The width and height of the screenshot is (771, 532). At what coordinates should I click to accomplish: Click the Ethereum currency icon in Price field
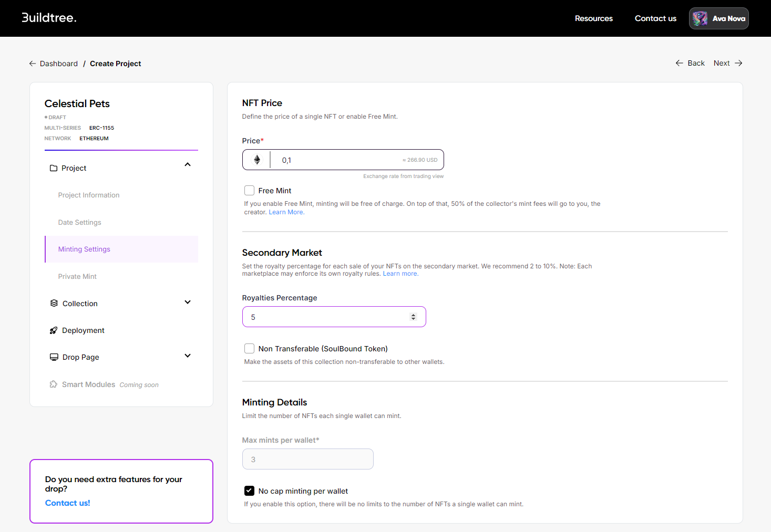click(x=257, y=160)
